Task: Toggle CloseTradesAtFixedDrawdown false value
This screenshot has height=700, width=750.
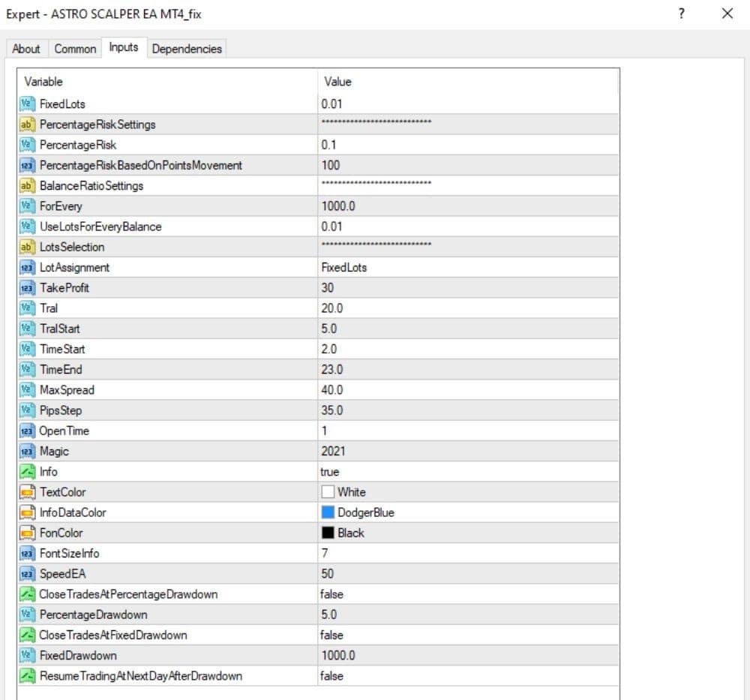Action: click(468, 635)
